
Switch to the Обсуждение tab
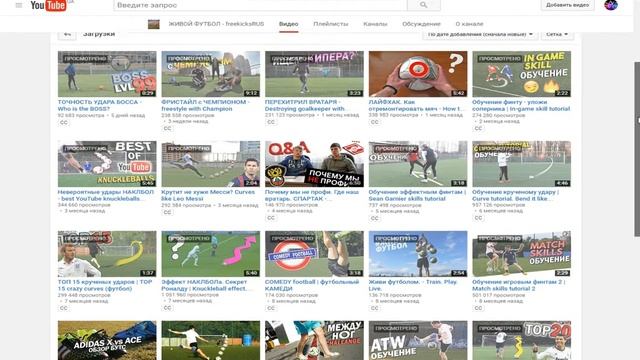coord(421,24)
